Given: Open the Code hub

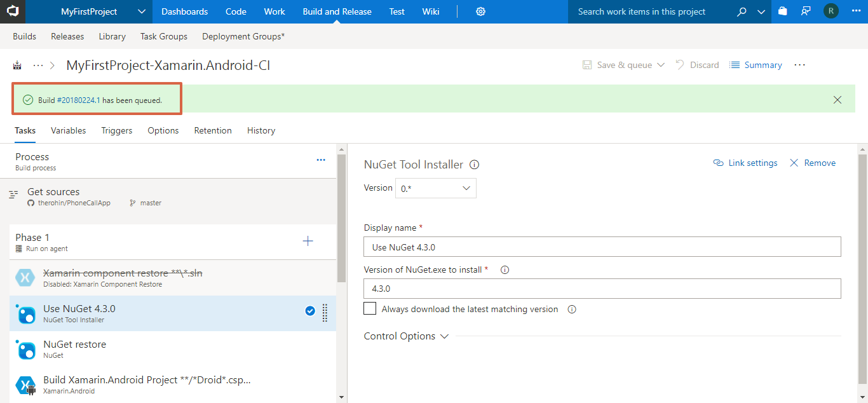Looking at the screenshot, I should pos(236,11).
